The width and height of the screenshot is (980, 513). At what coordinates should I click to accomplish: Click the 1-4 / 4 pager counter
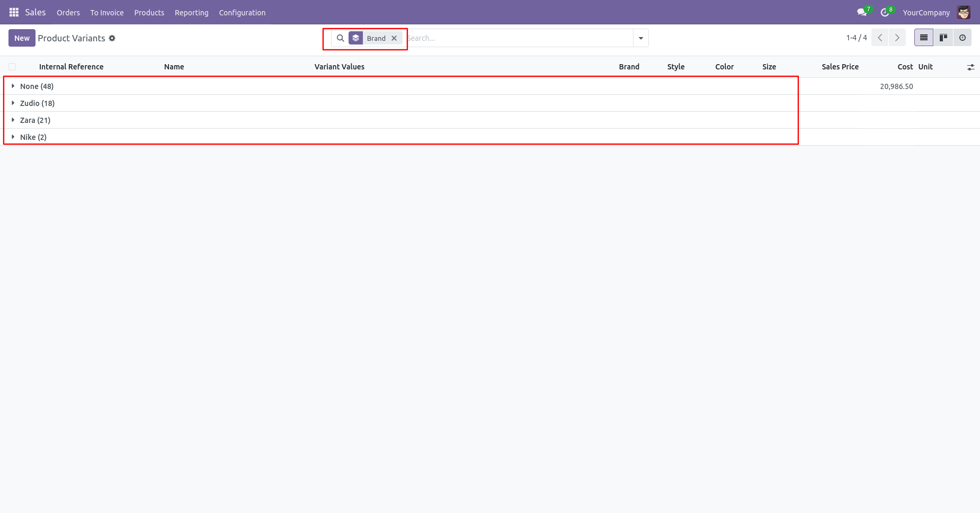coord(857,38)
